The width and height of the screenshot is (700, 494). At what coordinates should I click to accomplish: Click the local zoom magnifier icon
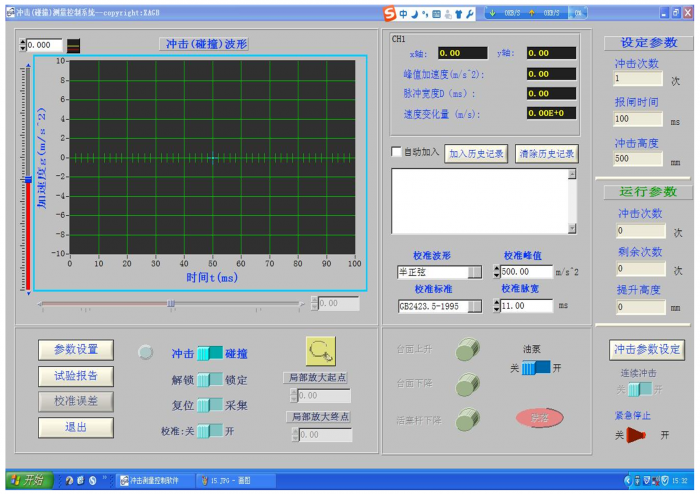click(x=321, y=351)
